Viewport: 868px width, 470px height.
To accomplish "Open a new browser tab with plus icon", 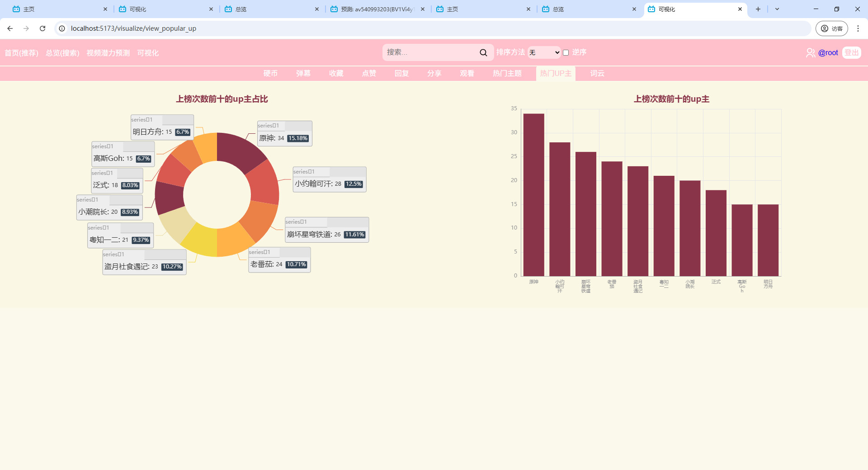I will click(758, 9).
